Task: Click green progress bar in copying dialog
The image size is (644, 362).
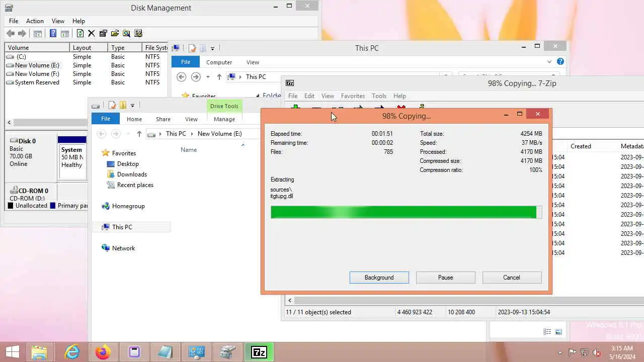Action: coord(407,212)
